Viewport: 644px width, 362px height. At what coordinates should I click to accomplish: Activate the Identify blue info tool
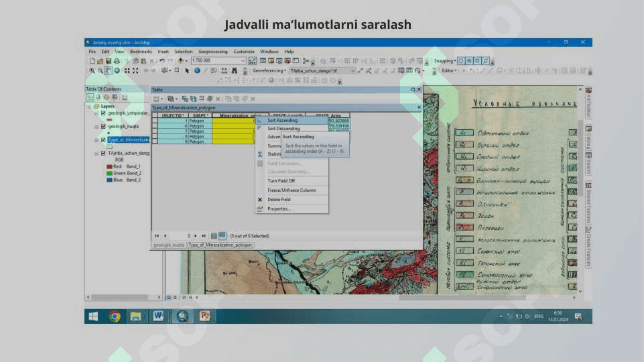[x=197, y=70]
